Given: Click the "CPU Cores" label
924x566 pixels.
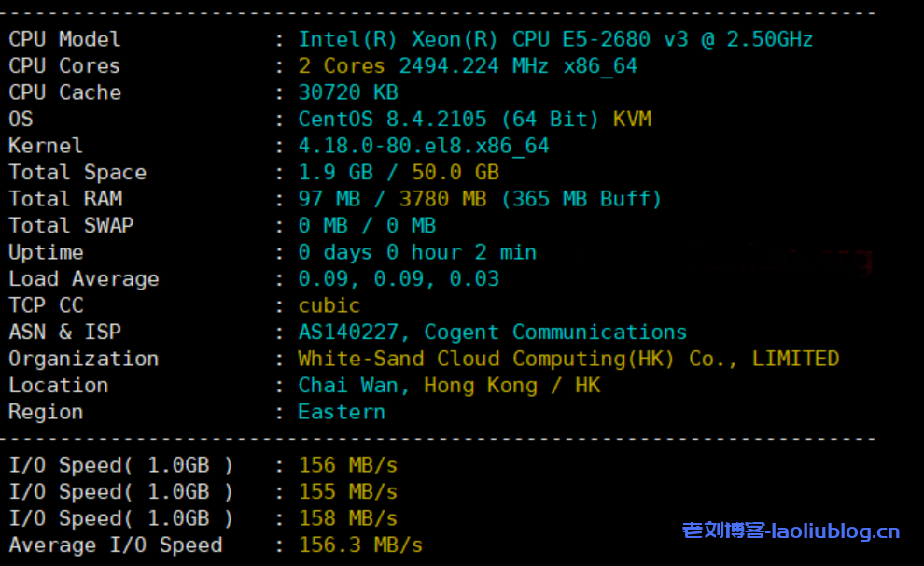Looking at the screenshot, I should pos(64,66).
